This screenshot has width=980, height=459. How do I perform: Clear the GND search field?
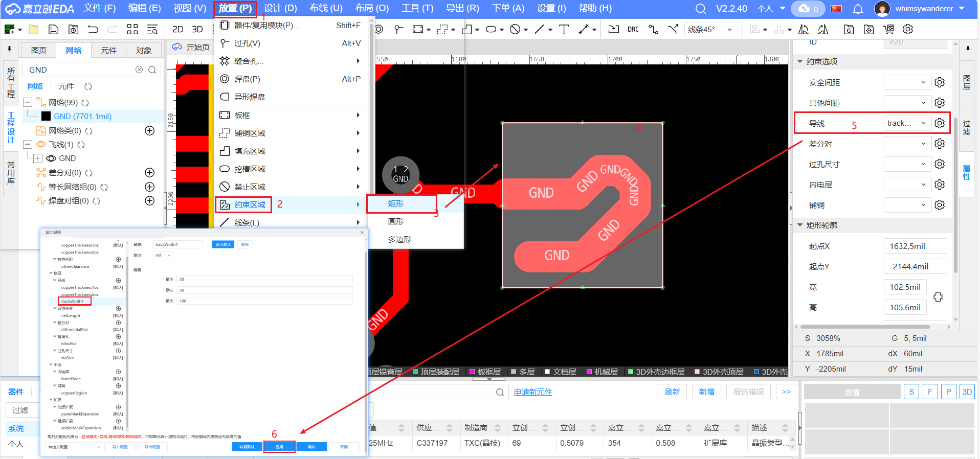[139, 70]
